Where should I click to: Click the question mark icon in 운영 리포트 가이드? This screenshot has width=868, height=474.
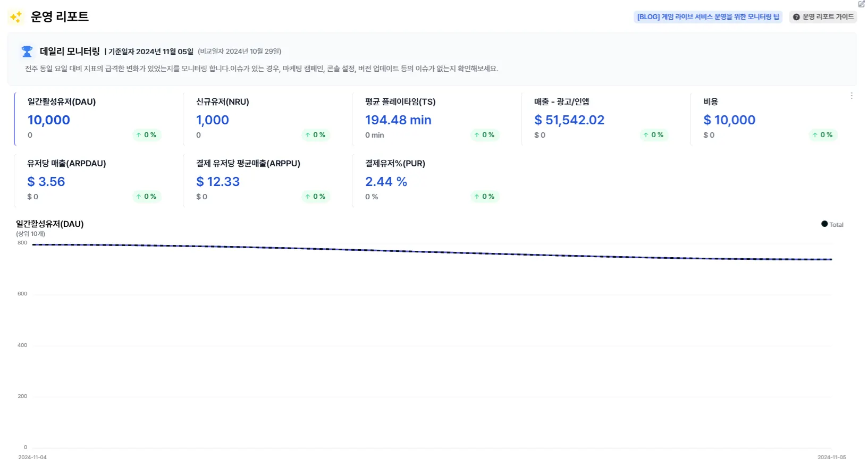pos(796,17)
